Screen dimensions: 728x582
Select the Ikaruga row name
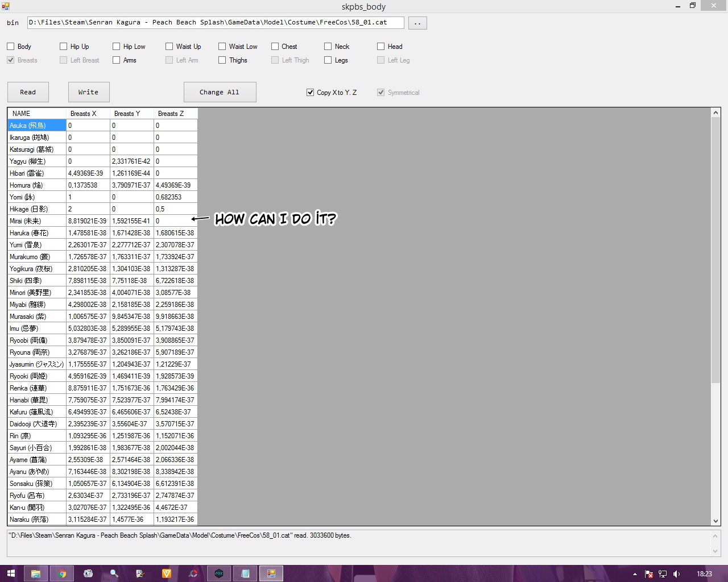tap(37, 138)
